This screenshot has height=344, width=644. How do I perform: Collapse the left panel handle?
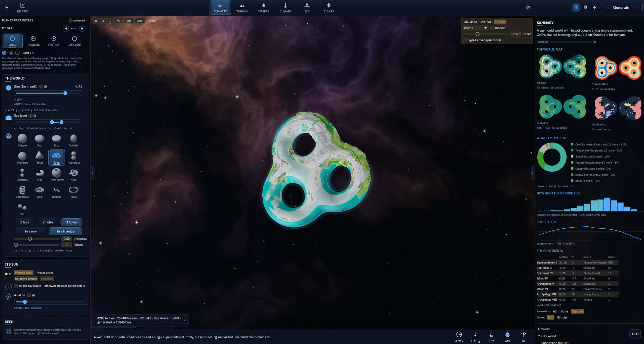tap(93, 173)
